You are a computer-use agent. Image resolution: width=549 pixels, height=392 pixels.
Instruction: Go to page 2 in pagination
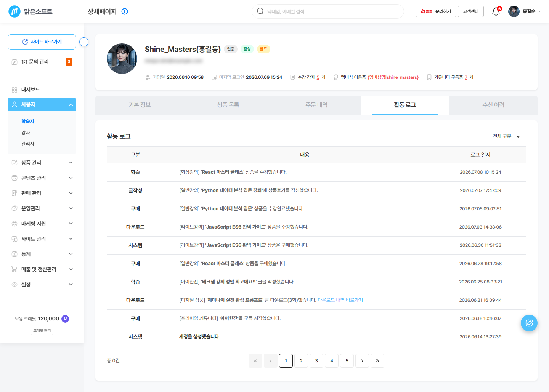pos(301,361)
